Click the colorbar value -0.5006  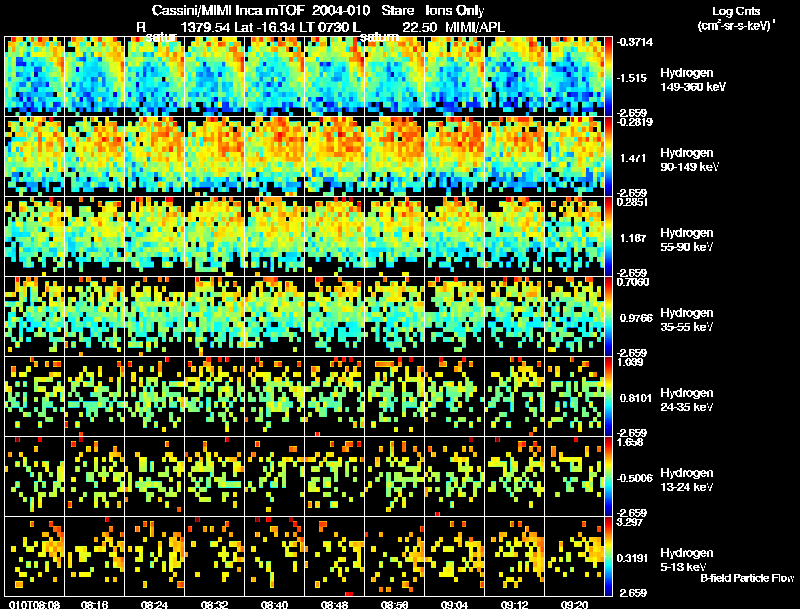tap(634, 478)
